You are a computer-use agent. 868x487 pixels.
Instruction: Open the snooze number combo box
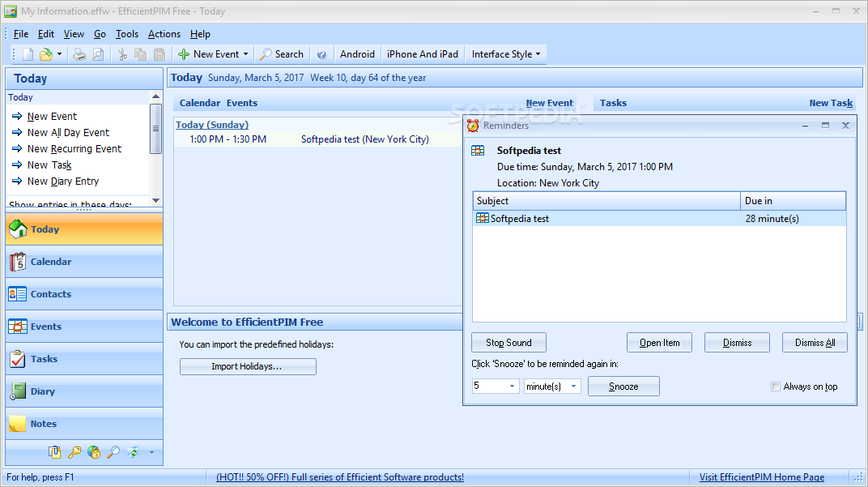[x=496, y=387]
